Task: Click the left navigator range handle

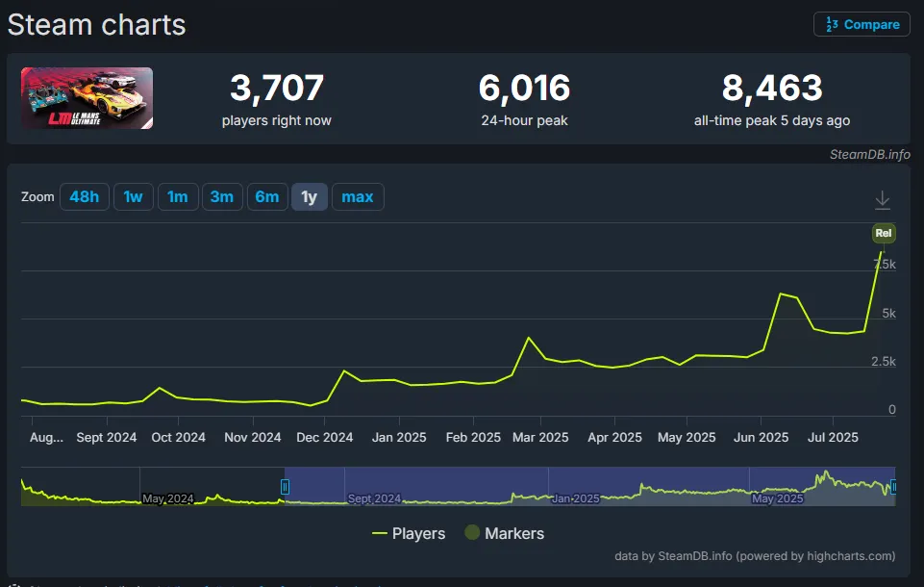Action: click(285, 487)
